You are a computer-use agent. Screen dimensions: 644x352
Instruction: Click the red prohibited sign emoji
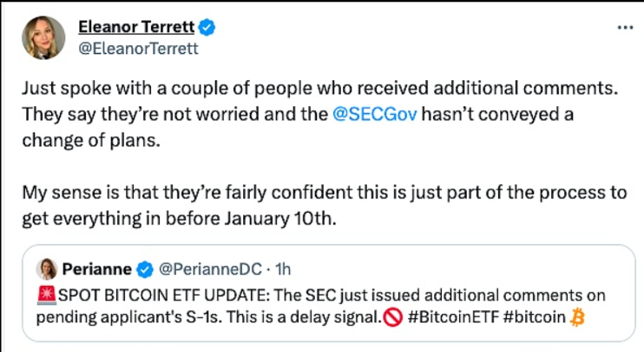click(x=392, y=318)
